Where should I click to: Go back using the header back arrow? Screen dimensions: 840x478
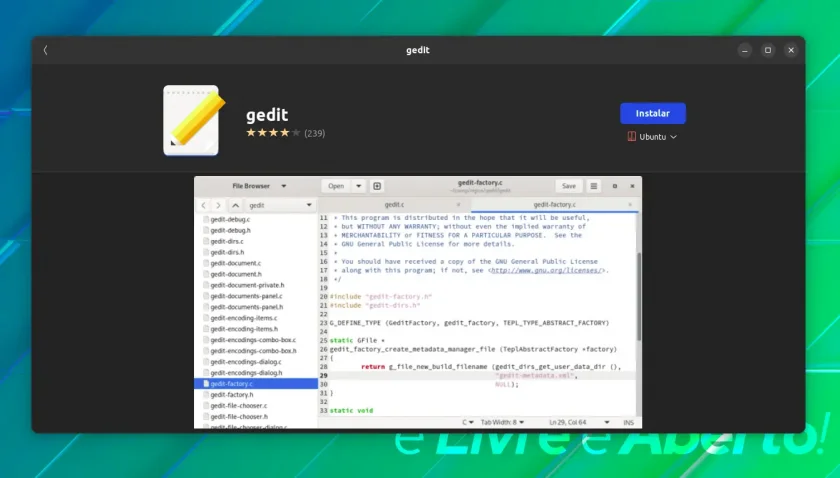tap(46, 50)
